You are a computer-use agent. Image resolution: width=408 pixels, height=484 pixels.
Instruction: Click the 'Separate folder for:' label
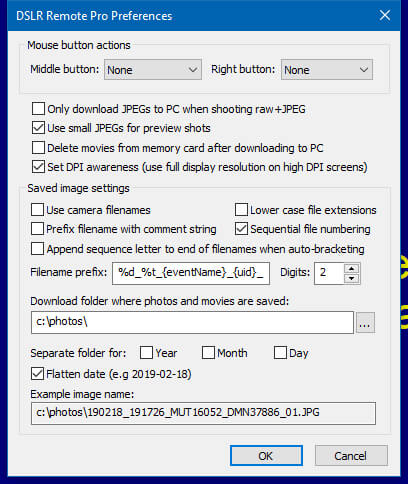78,353
